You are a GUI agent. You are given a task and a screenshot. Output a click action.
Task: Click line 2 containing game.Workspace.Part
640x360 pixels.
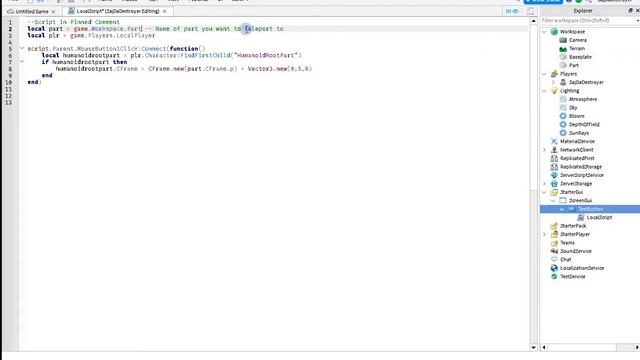[155, 29]
